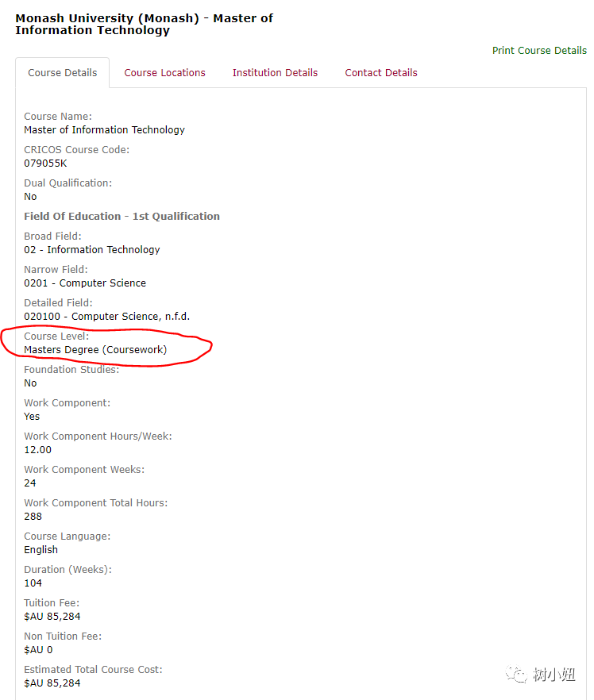The height and width of the screenshot is (700, 594).
Task: Switch to the Course Locations tab
Action: point(165,73)
